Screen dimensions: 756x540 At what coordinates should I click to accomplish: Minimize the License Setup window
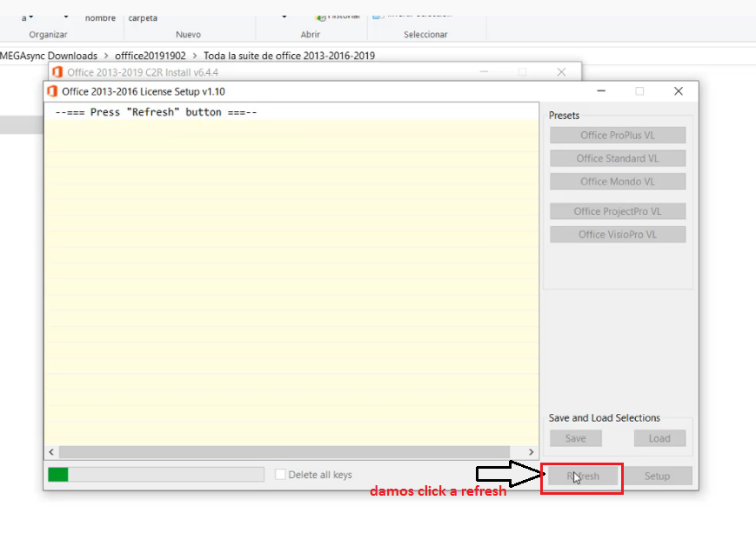pos(601,91)
